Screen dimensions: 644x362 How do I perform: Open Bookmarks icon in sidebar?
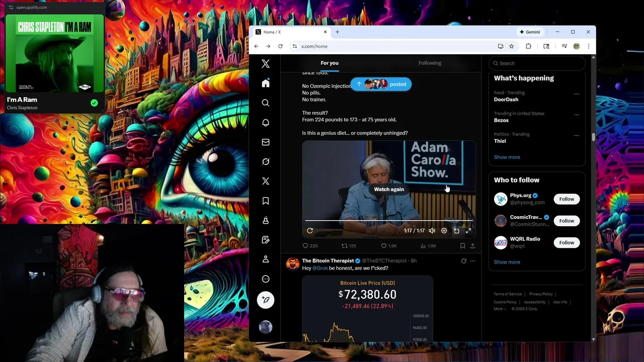coord(266,201)
